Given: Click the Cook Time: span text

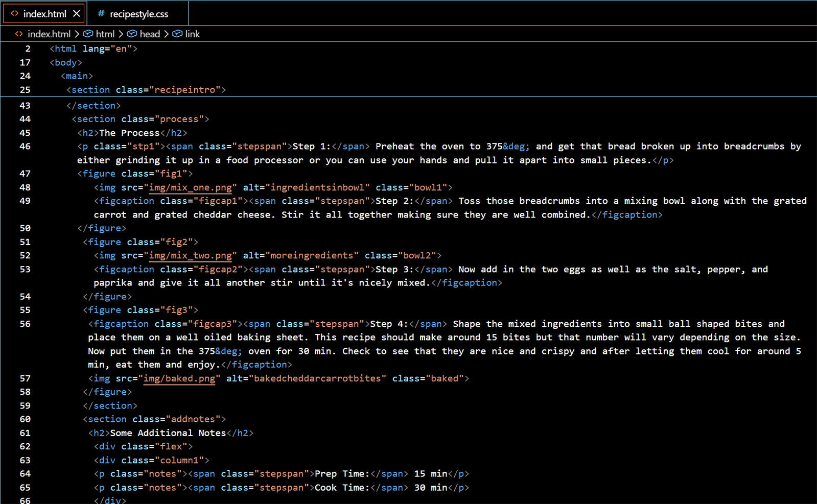Looking at the screenshot, I should 342,488.
